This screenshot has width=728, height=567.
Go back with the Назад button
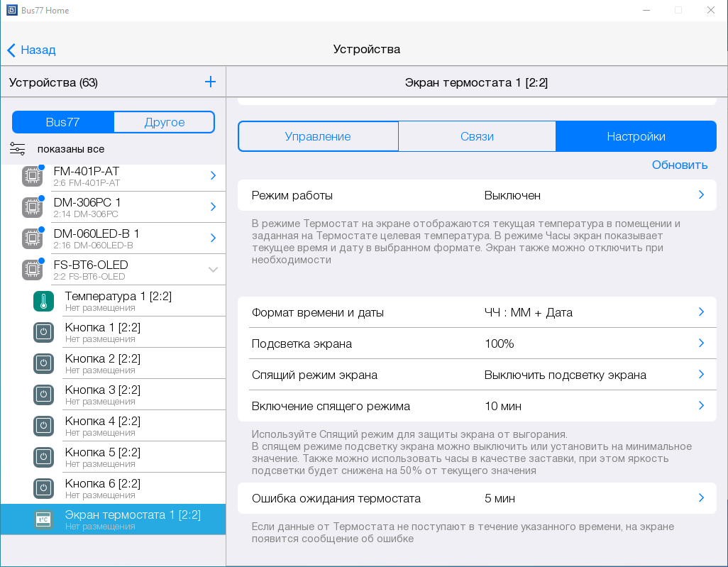(31, 50)
